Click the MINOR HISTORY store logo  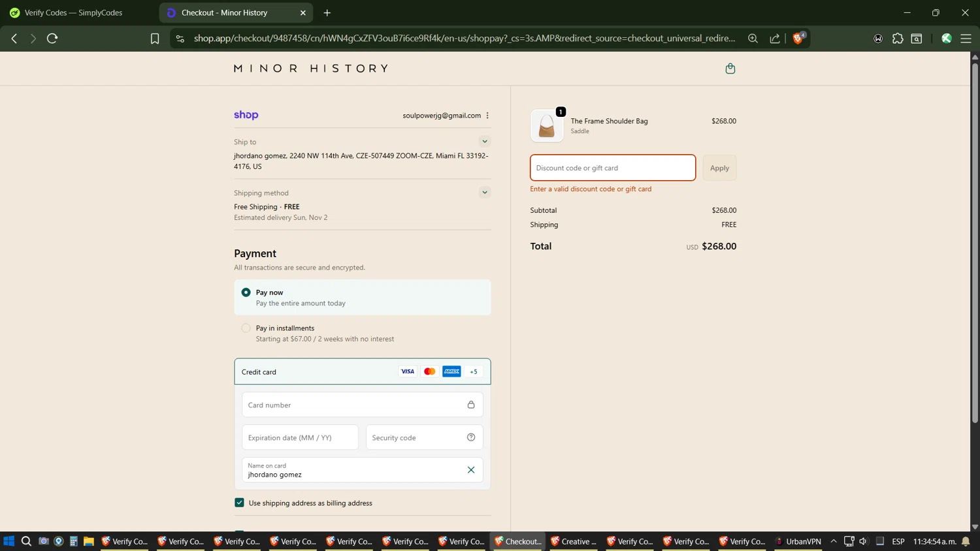(x=311, y=69)
